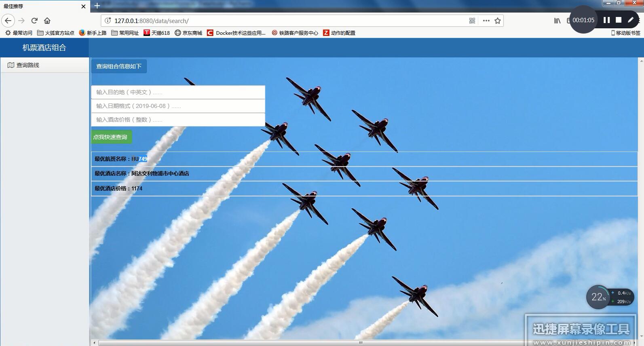Screen dimensions: 644x346
Task: Click 查询组合信息如下 button
Action: point(119,66)
